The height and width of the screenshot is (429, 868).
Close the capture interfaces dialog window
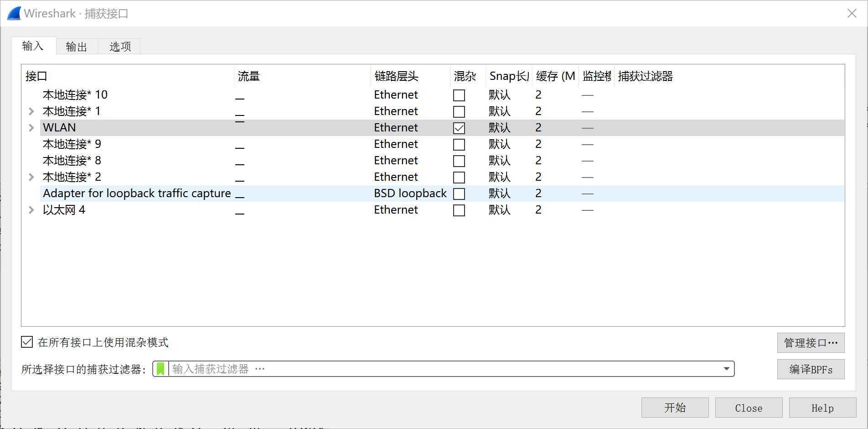pos(852,14)
